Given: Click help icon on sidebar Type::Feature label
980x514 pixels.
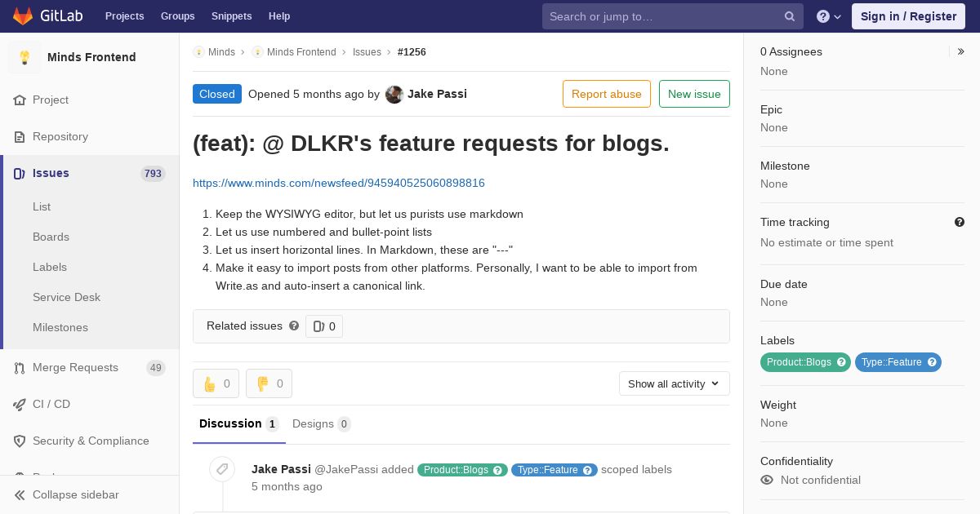Looking at the screenshot, I should point(932,362).
